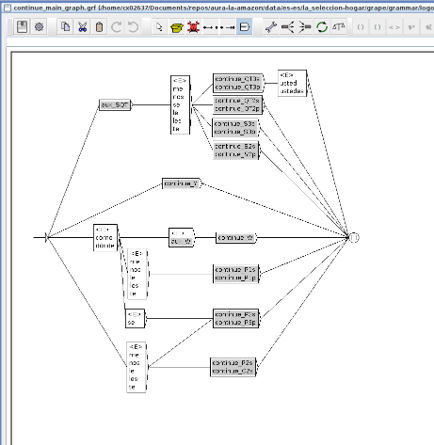Click the final state circle
The height and width of the screenshot is (445, 434).
[354, 237]
